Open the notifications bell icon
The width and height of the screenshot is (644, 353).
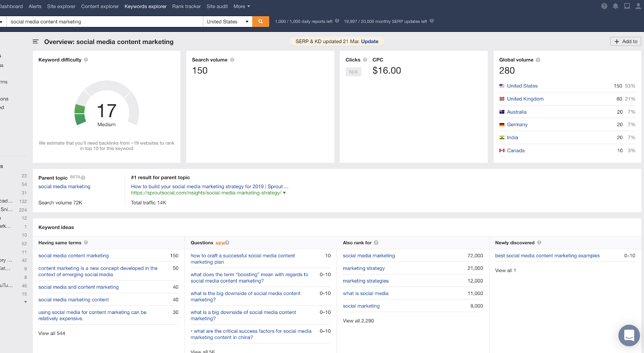pyautogui.click(x=615, y=6)
